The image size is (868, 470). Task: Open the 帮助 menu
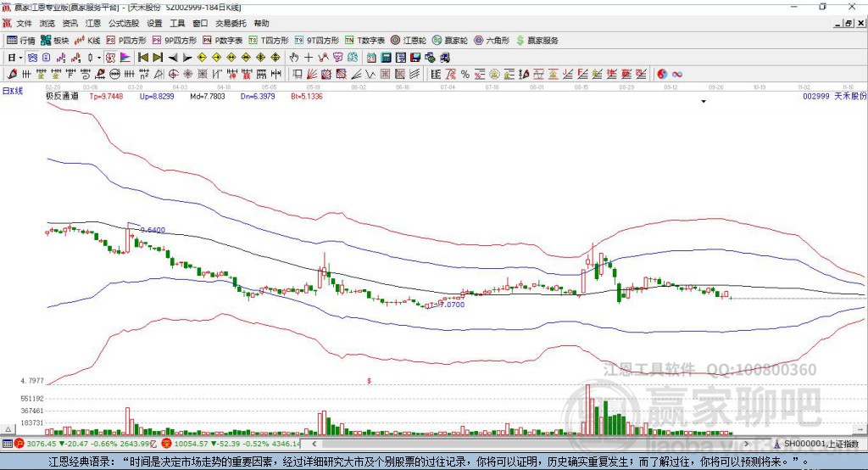tap(261, 23)
